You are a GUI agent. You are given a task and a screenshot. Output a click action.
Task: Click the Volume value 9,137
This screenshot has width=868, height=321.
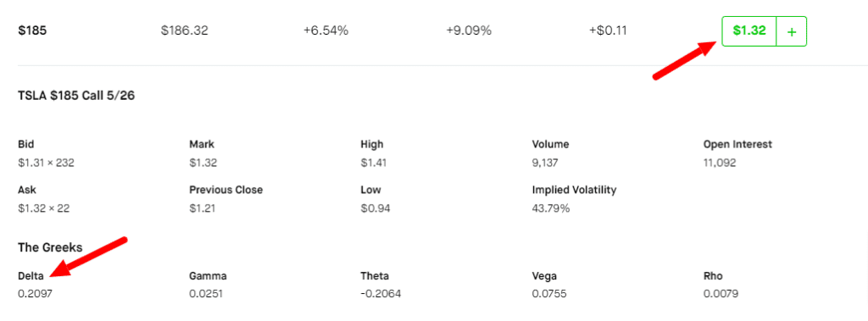point(545,163)
